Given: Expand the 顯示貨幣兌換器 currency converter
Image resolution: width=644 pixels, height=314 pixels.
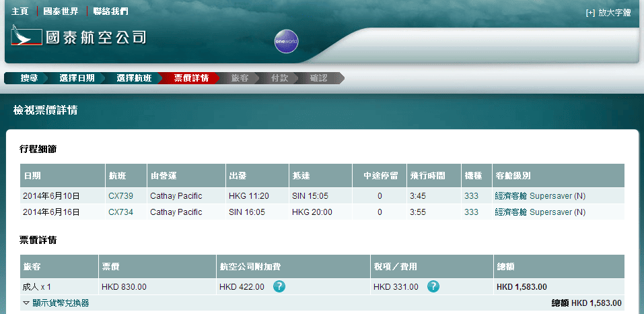Looking at the screenshot, I should [x=56, y=303].
